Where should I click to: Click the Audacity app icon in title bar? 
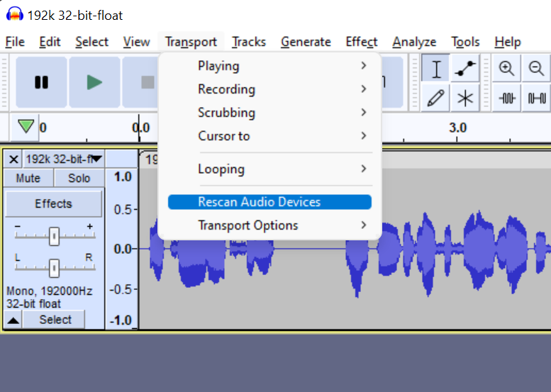tap(15, 15)
